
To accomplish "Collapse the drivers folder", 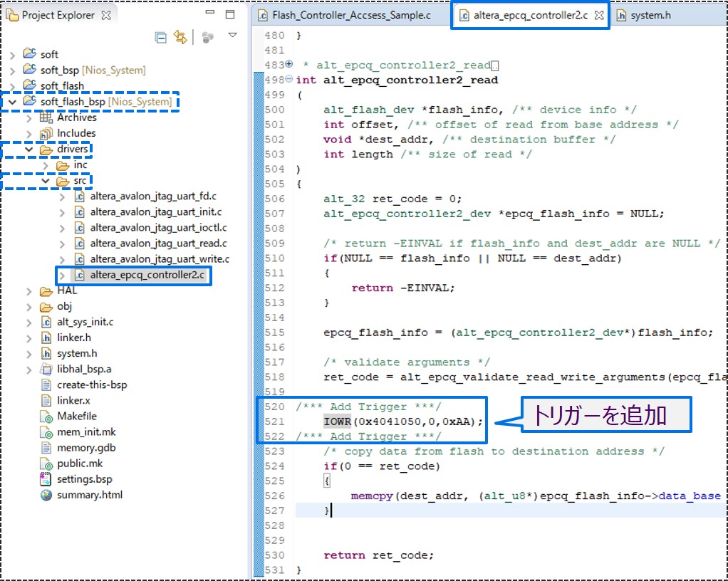I will 29,150.
